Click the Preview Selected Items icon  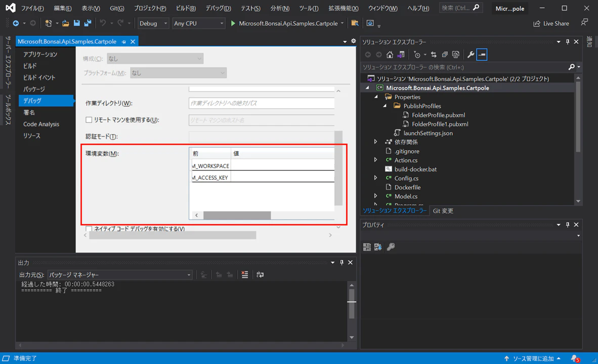point(482,55)
